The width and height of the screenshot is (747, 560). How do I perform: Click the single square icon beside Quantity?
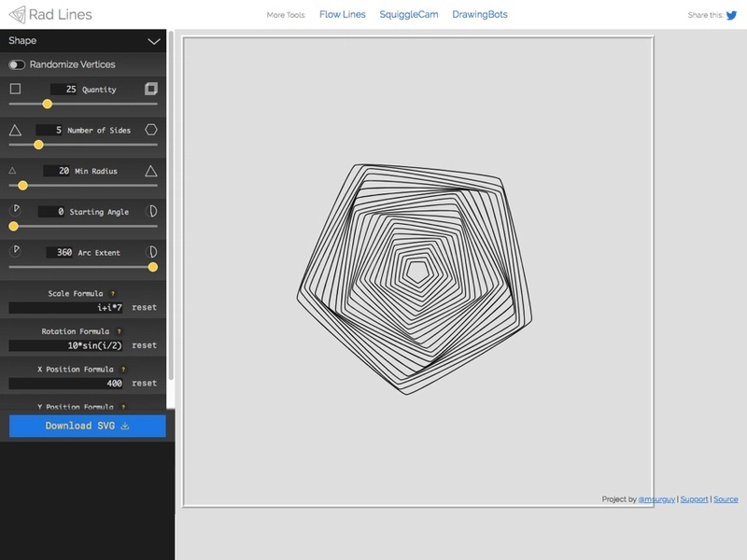(15, 89)
